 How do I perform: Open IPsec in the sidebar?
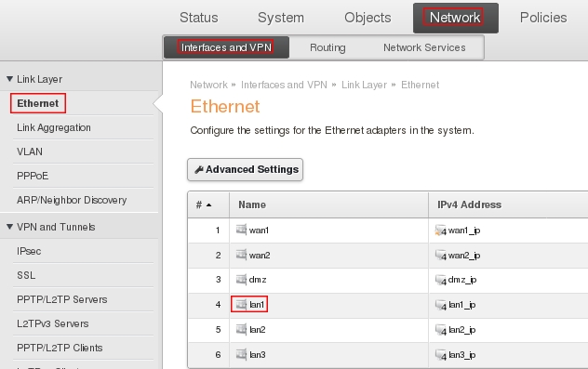point(29,251)
